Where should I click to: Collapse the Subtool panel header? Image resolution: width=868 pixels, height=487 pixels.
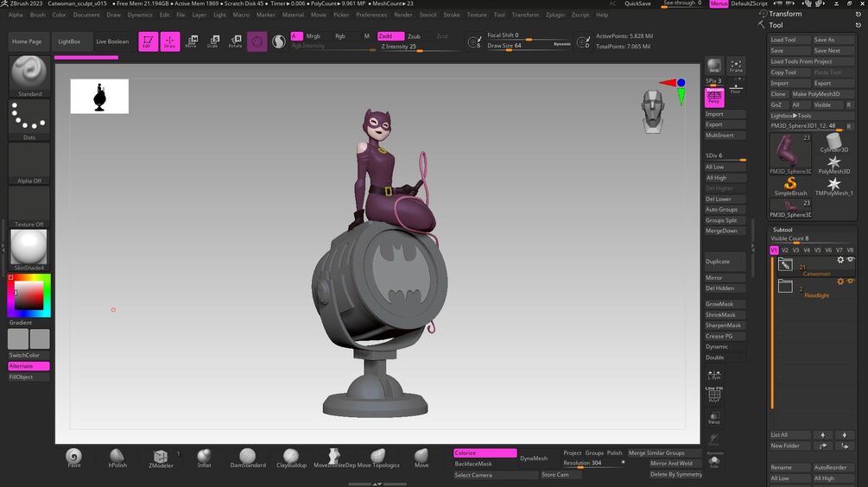click(x=782, y=230)
